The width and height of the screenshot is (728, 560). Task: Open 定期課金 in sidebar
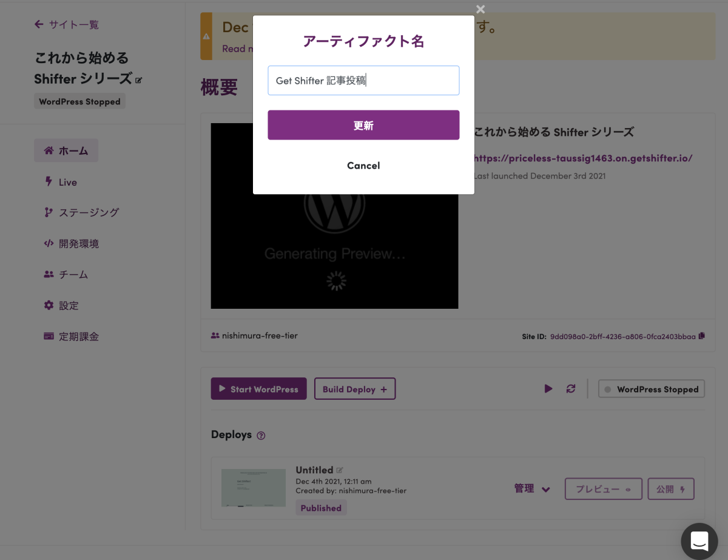(x=71, y=337)
